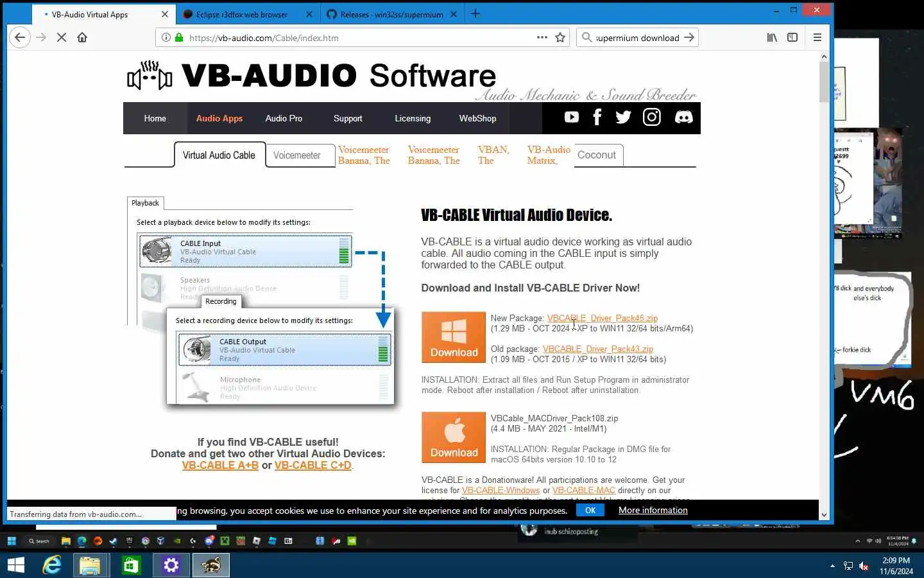Screen dimensions: 924x578
Task: Open WebShop menu item
Action: [x=477, y=118]
